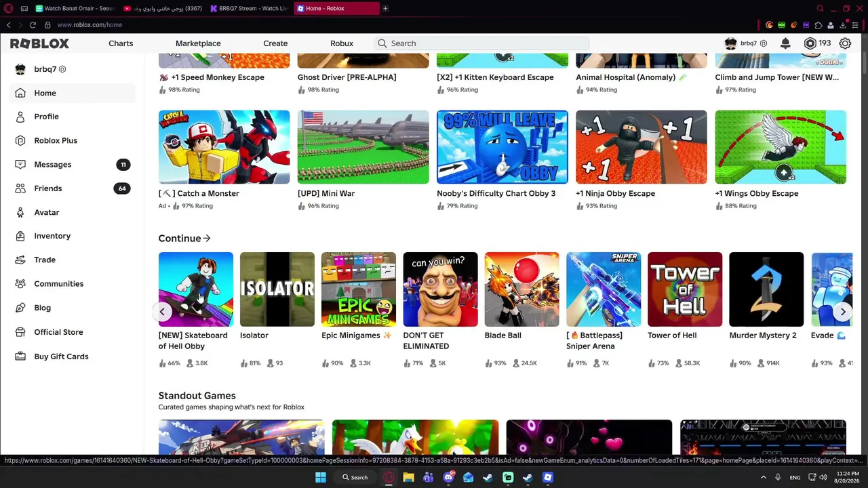Viewport: 868px width, 488px height.
Task: Click the Buy Gift Cards icon
Action: point(20,357)
